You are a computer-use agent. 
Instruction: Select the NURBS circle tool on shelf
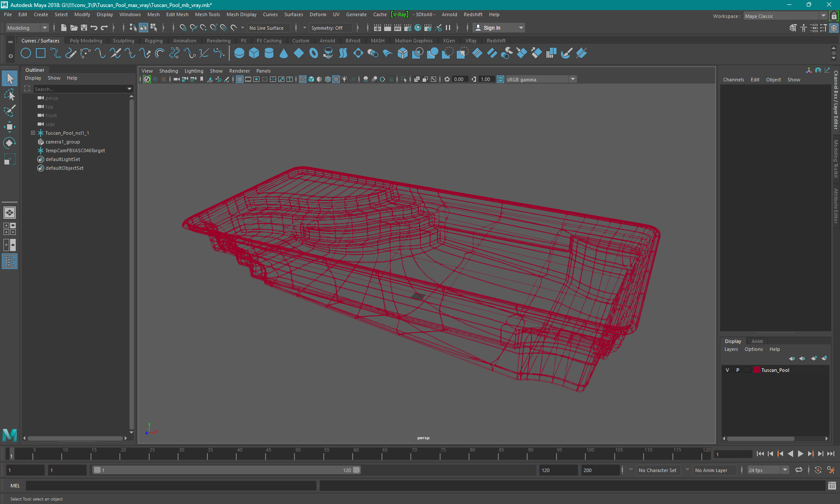[x=26, y=53]
